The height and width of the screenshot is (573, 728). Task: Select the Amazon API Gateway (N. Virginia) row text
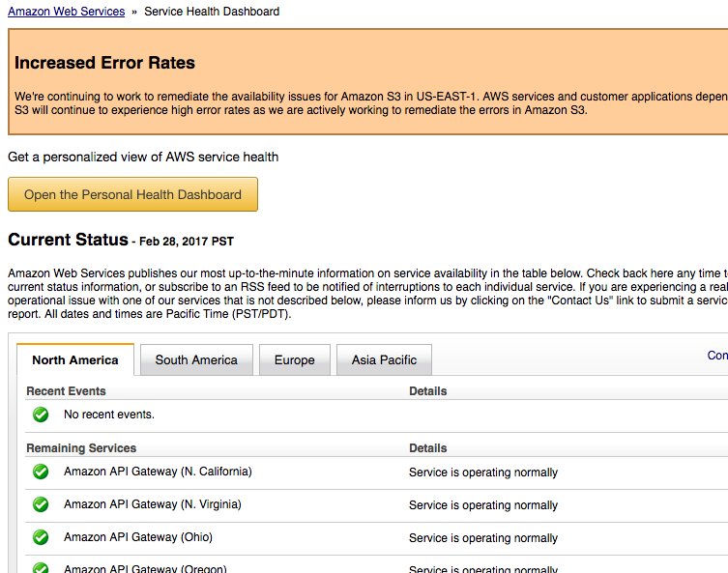click(153, 504)
